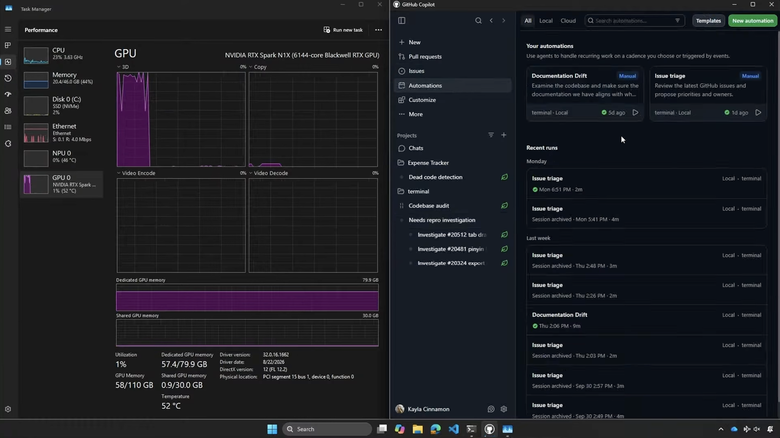Open App history icon in Task Manager
This screenshot has height=438, width=780.
8,78
